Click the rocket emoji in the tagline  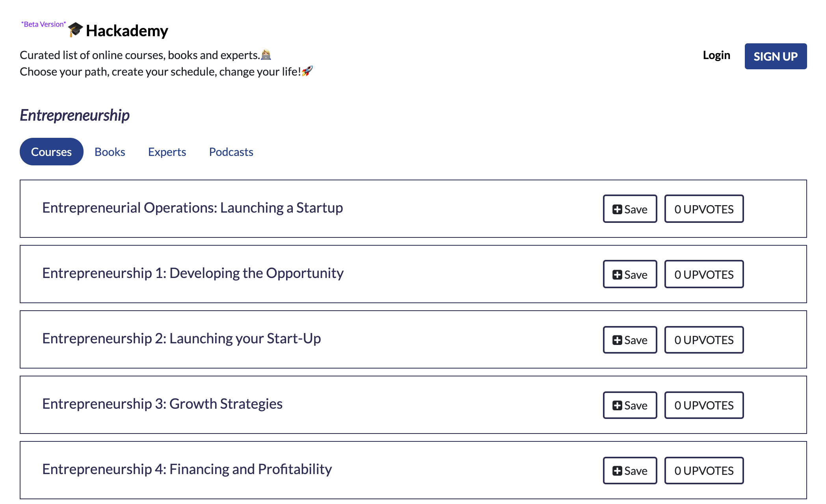[307, 71]
